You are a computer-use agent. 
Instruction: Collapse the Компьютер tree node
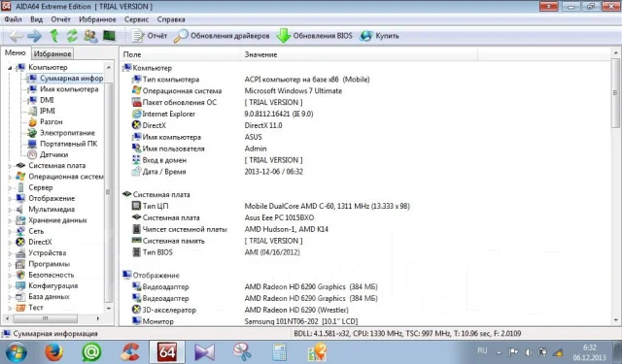coord(10,68)
